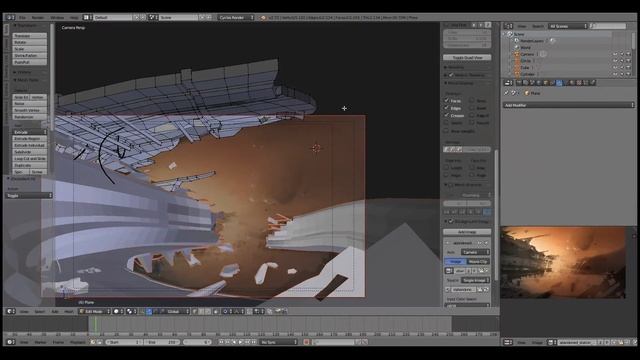Toggle visibility eye for Cube in outliner
The image size is (640, 360).
click(615, 67)
